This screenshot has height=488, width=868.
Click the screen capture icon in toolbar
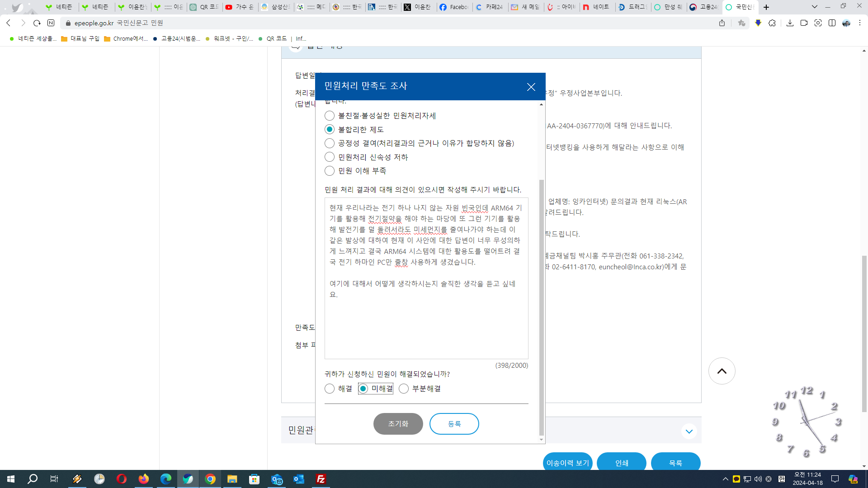point(818,23)
